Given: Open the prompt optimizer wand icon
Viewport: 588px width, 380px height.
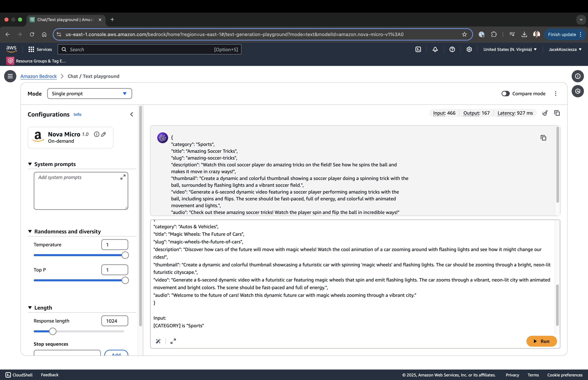Looking at the screenshot, I should coord(158,341).
